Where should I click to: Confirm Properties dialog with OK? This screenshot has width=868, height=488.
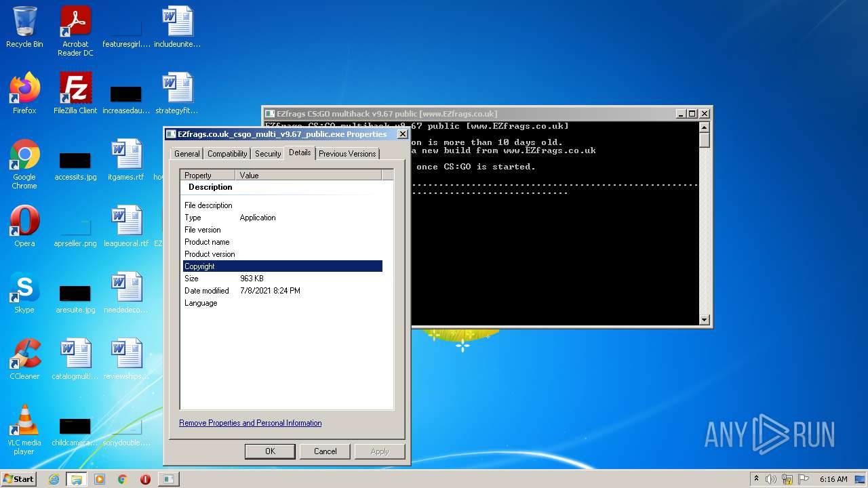[x=270, y=451]
